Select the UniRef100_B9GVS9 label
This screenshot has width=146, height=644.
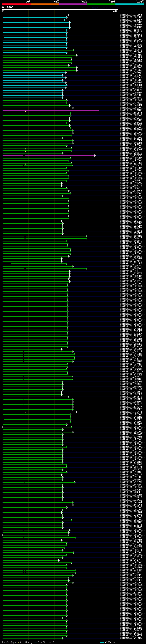click(131, 65)
